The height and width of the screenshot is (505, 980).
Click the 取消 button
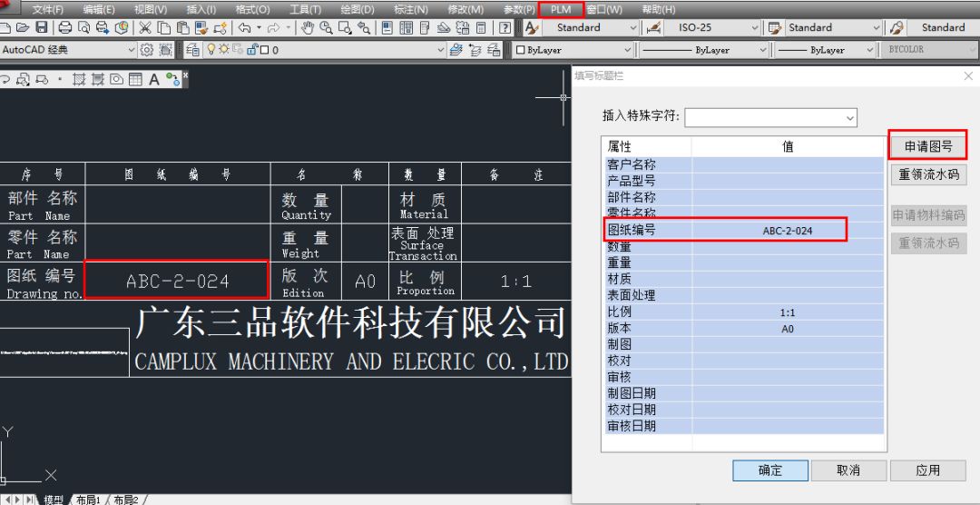point(848,470)
